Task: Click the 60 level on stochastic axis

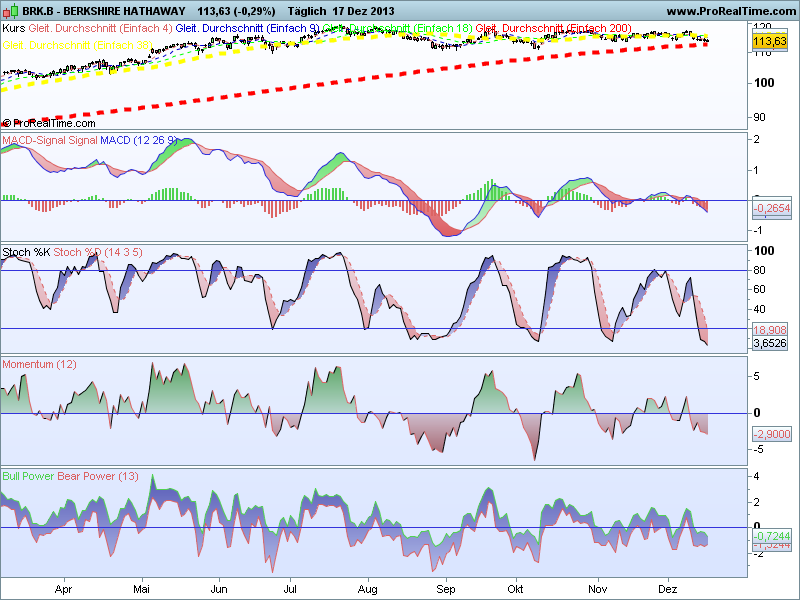Action: tap(760, 289)
